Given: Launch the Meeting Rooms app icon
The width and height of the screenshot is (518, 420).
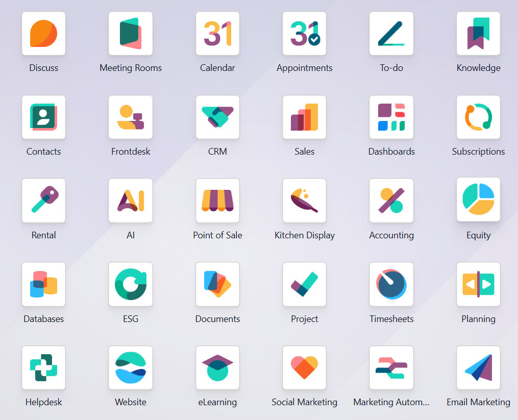Looking at the screenshot, I should pyautogui.click(x=131, y=33).
